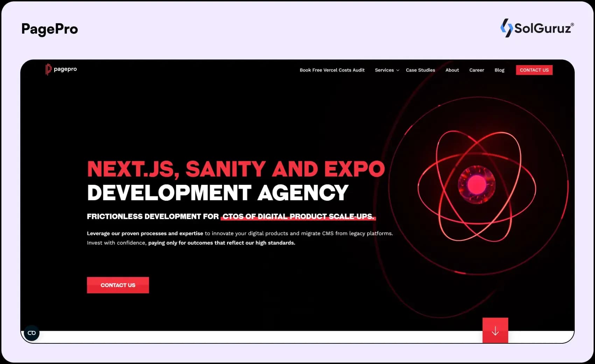Click the CONTACT US button below the hero text
The width and height of the screenshot is (595, 364).
pos(118,285)
